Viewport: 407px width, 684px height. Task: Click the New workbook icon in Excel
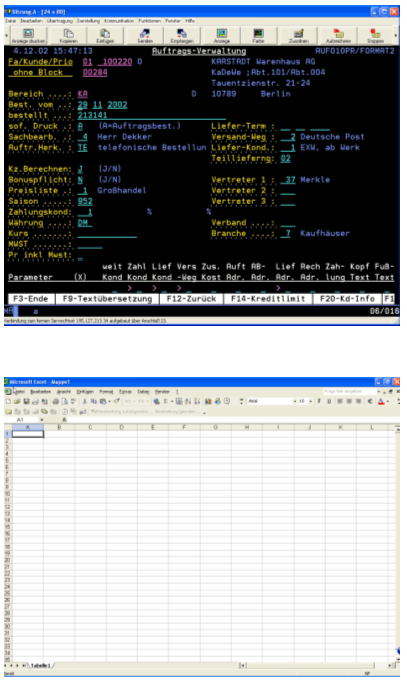coord(8,401)
